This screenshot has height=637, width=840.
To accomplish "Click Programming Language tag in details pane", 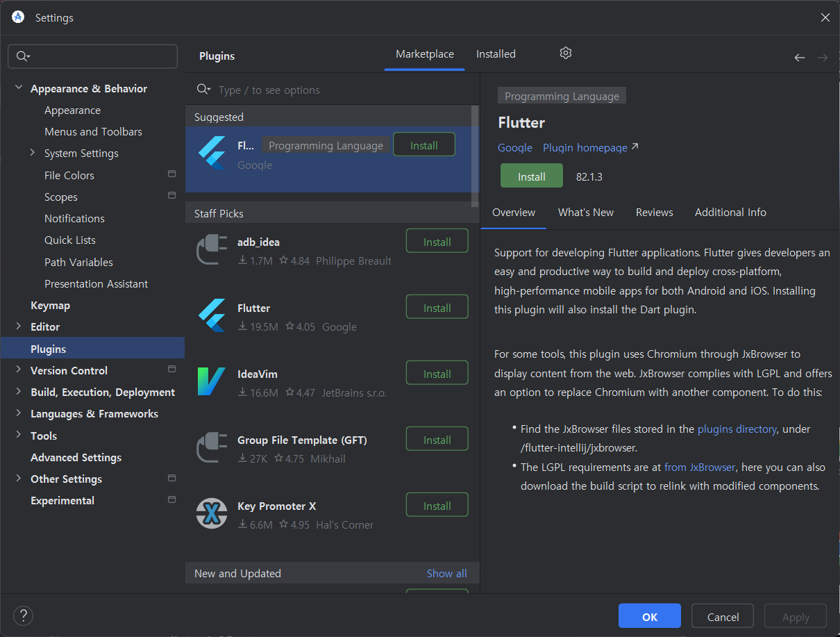I will click(x=562, y=96).
